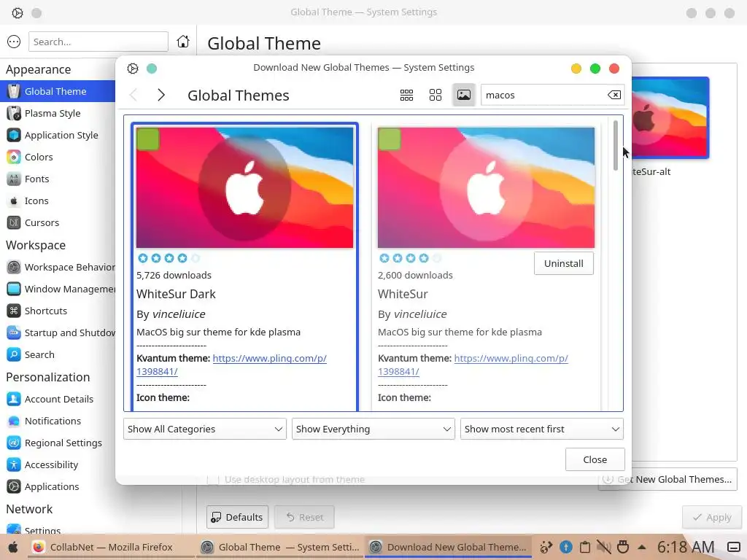Click the System Settings sidebar search field
The height and width of the screenshot is (560, 747).
point(98,42)
